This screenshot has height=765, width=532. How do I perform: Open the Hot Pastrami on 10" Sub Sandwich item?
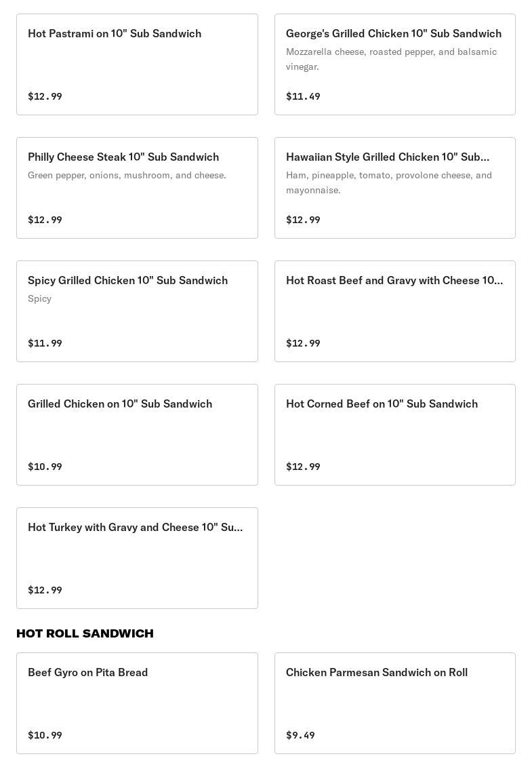click(137, 64)
